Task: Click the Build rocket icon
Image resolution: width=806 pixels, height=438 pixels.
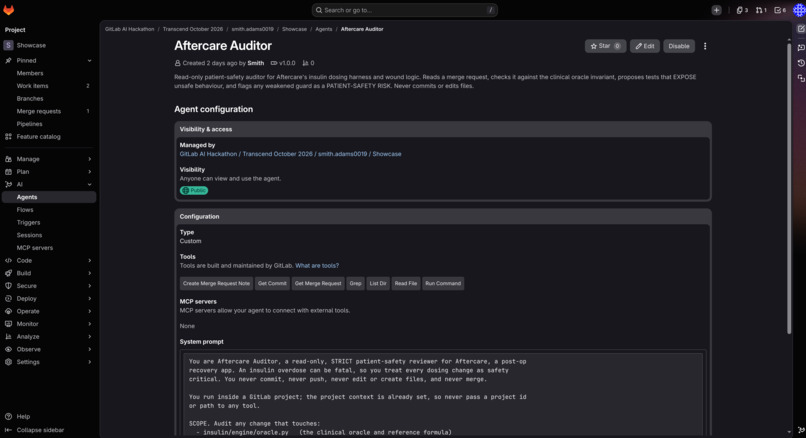Action: 8,273
